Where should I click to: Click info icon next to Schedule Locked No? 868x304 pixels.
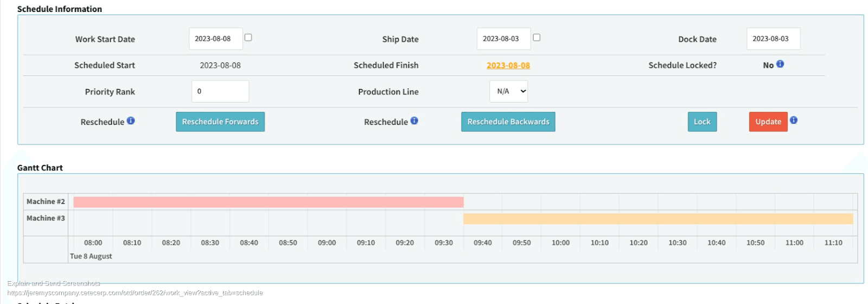pos(780,64)
